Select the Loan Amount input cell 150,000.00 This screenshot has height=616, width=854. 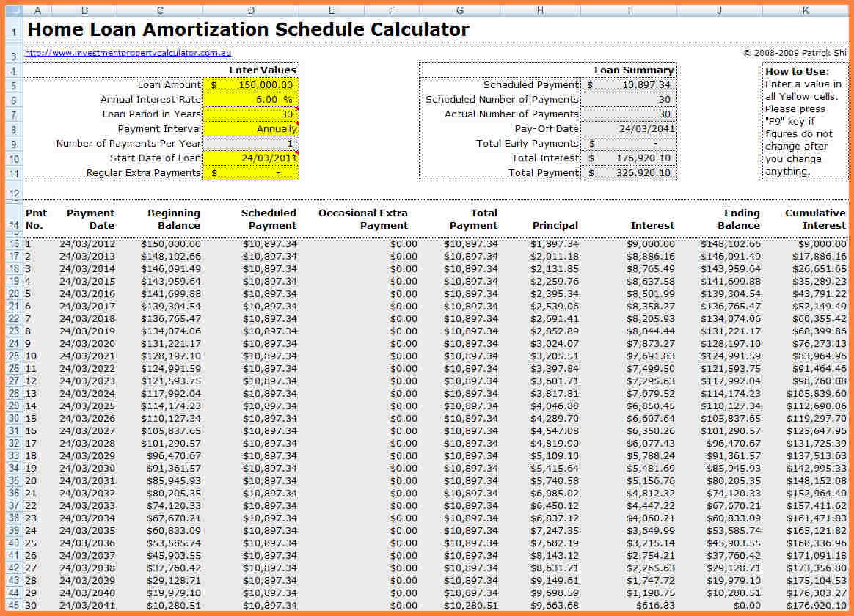tap(250, 85)
